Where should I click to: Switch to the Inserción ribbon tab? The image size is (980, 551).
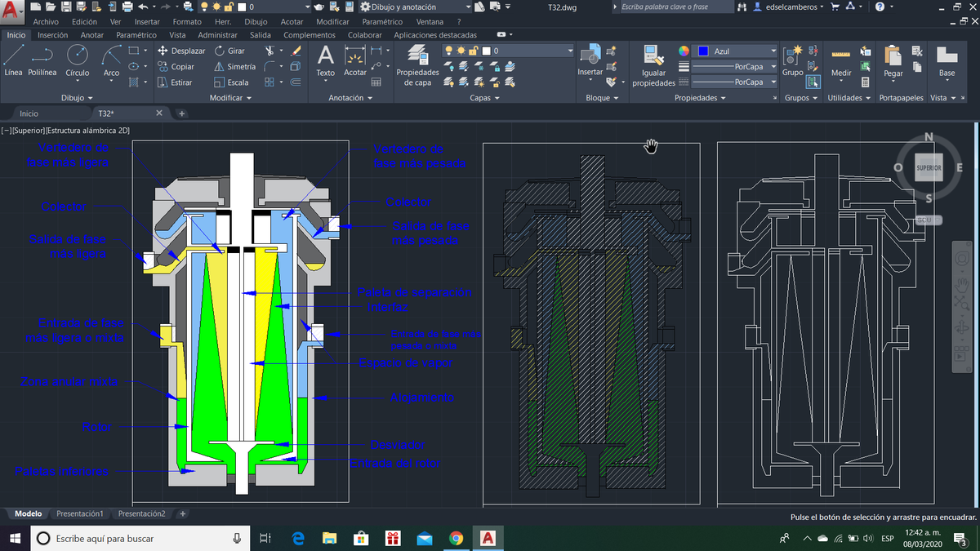coord(53,35)
